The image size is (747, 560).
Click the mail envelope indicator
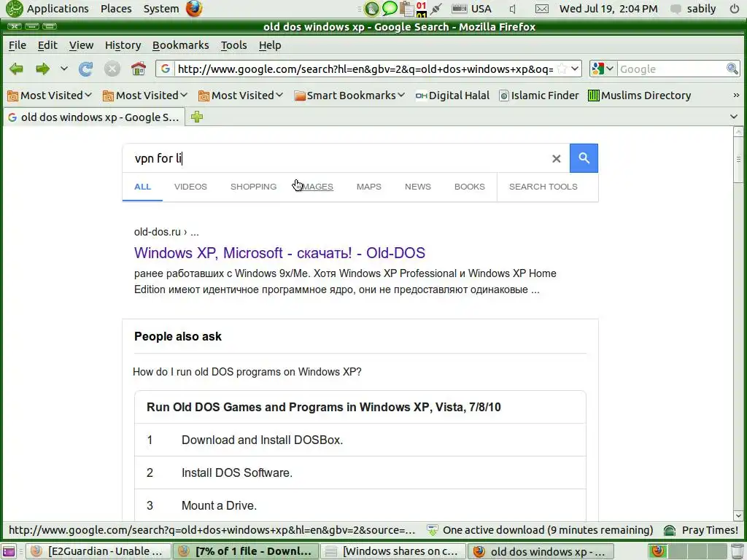542,9
